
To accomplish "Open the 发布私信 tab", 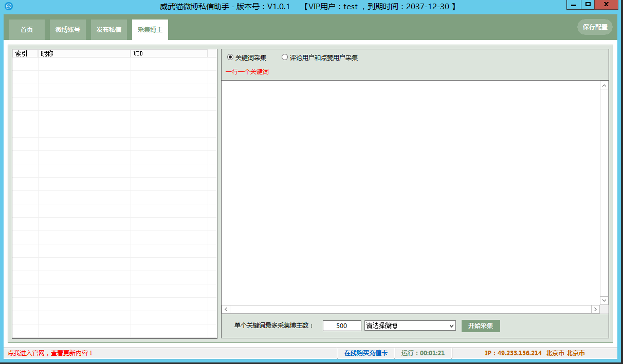I will click(x=109, y=30).
